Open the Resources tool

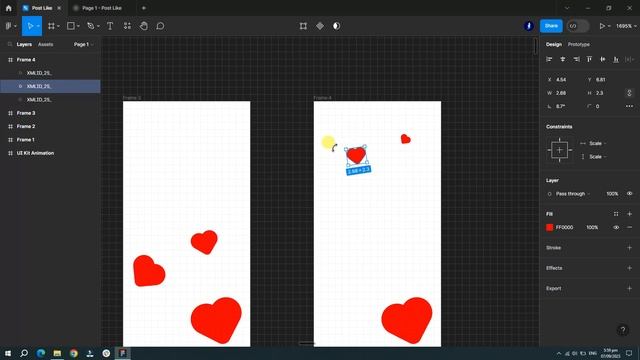127,26
